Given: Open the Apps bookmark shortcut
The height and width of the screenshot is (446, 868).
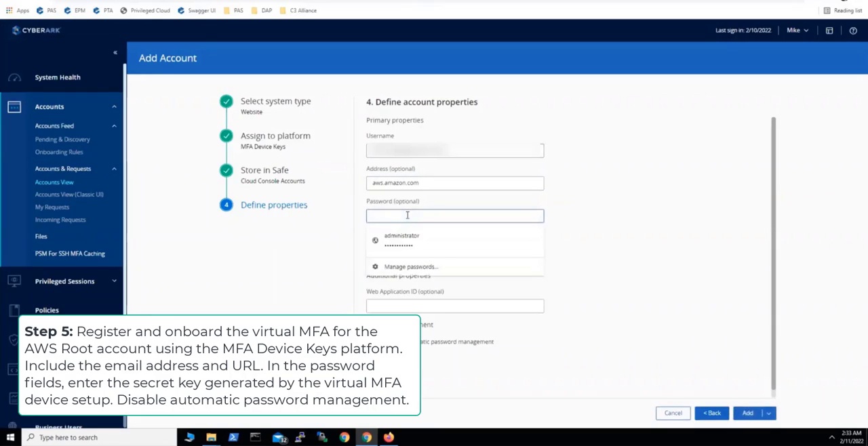Looking at the screenshot, I should pyautogui.click(x=18, y=10).
